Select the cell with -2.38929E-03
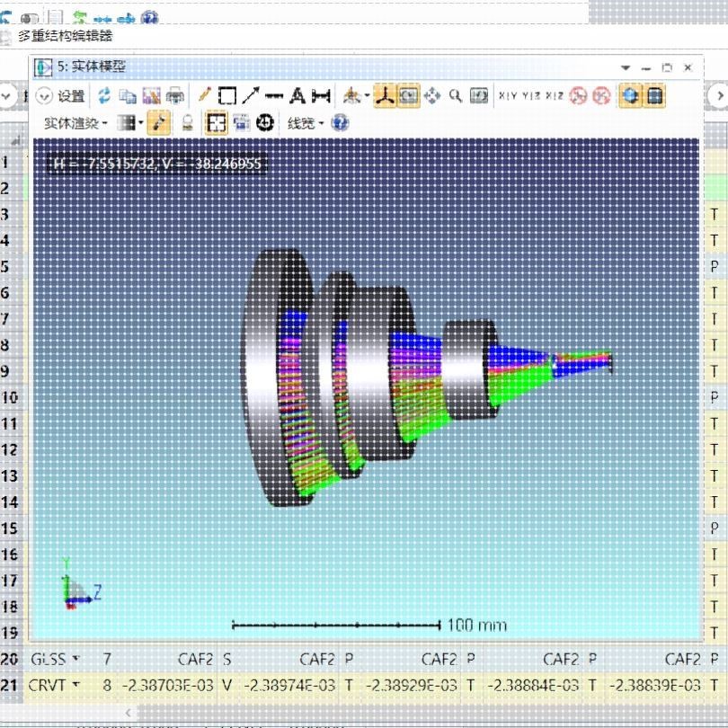This screenshot has height=728, width=728. (412, 685)
